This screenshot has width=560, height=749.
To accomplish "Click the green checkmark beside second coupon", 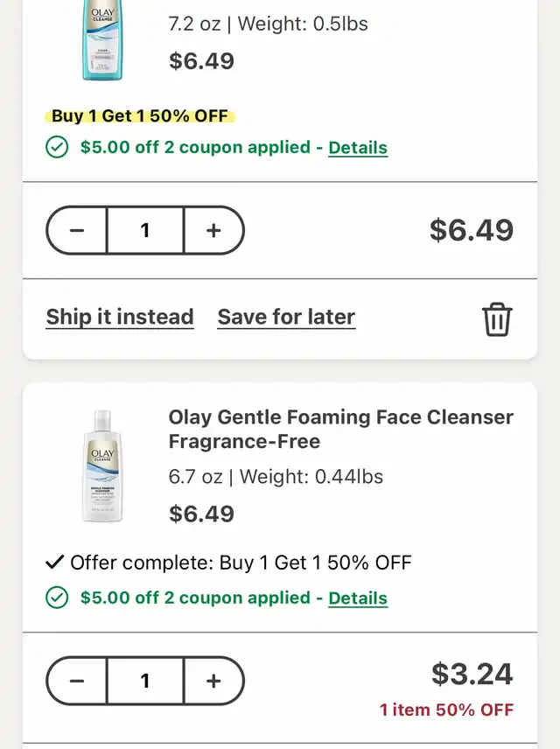I will pyautogui.click(x=57, y=598).
